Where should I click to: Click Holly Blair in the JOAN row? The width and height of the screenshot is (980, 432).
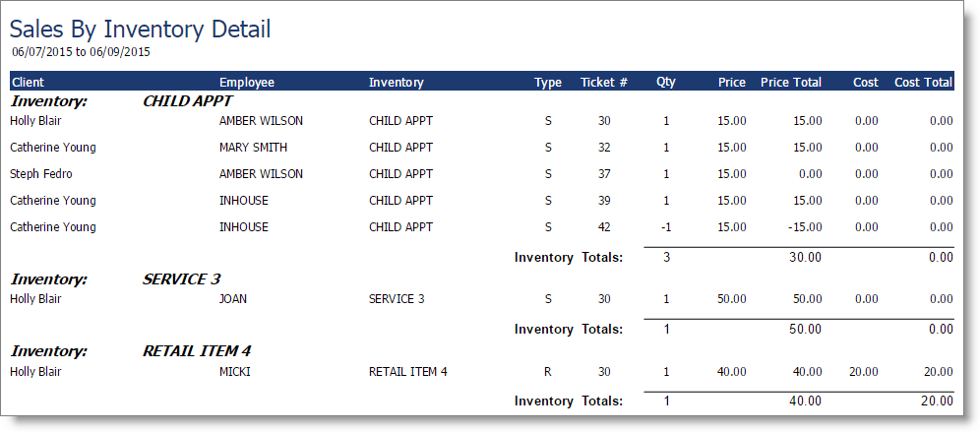tap(35, 299)
